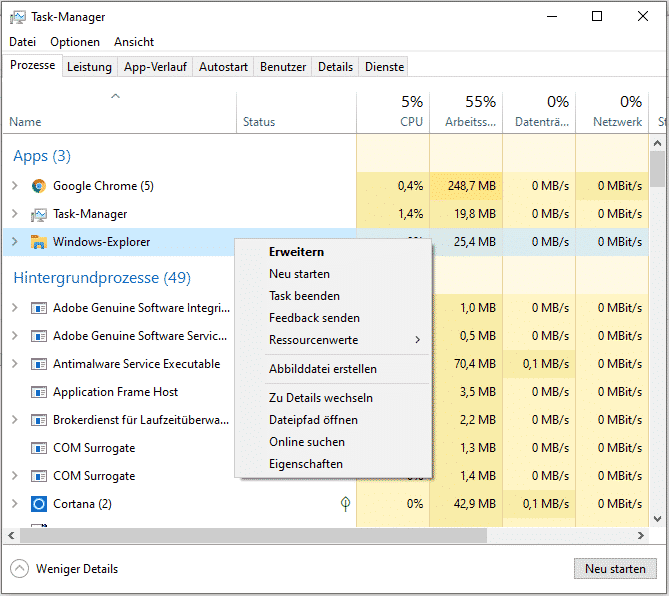
Task: Click the Adobe Genuine Software Servic... icon
Action: click(x=39, y=336)
